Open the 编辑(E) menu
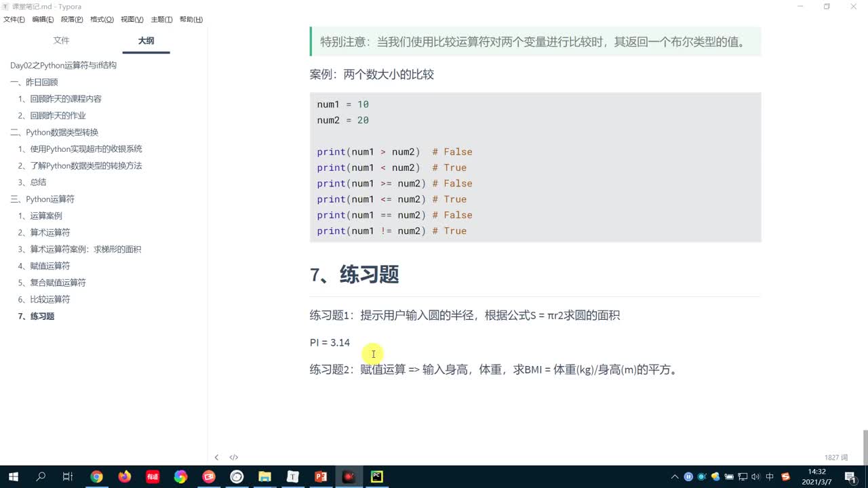 pyautogui.click(x=43, y=20)
